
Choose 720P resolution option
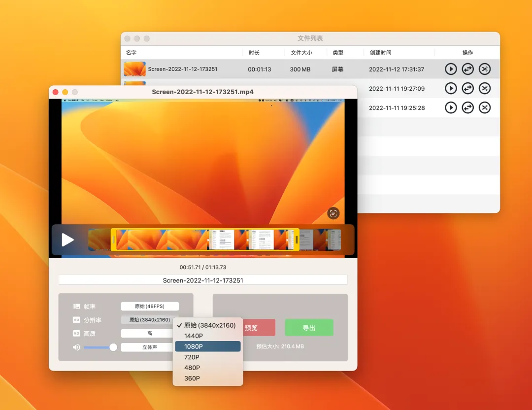208,357
